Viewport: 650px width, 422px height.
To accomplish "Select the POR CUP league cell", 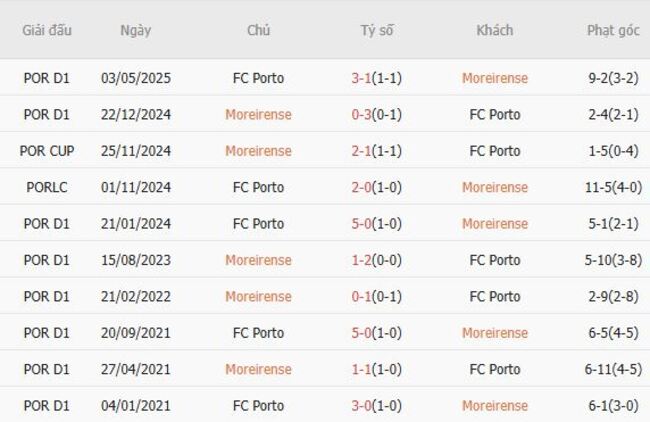I will point(47,151).
